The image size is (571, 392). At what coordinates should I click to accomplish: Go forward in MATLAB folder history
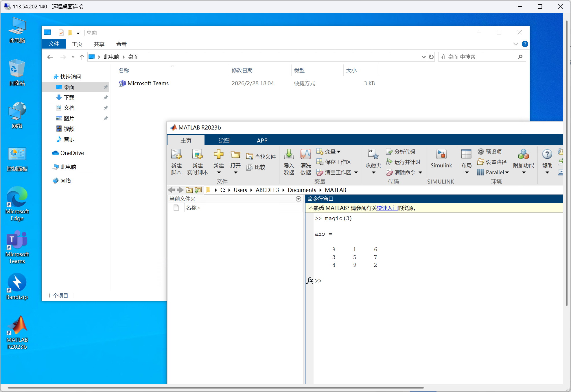click(x=180, y=190)
